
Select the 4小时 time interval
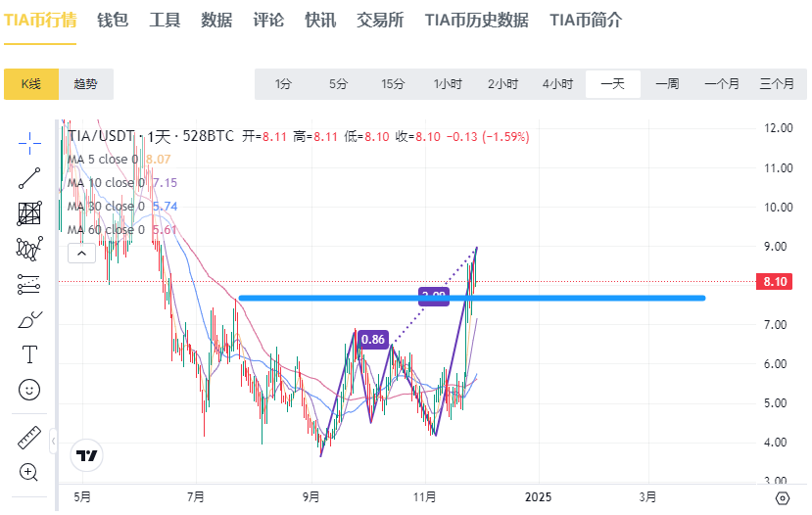(x=557, y=84)
